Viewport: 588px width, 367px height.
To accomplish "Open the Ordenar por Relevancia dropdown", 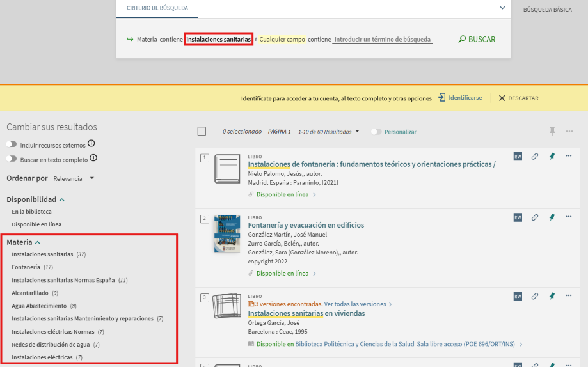I will pos(74,178).
